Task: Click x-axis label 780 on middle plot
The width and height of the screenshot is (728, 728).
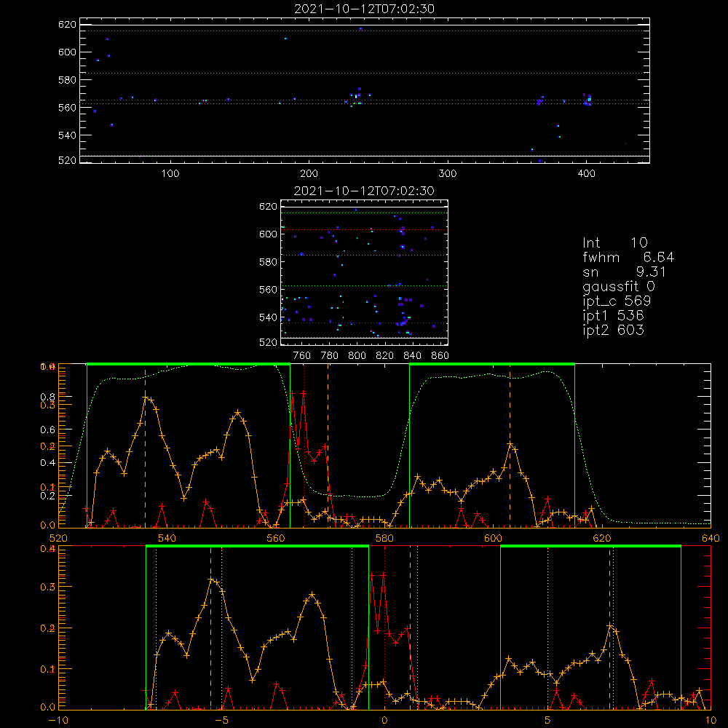Action: pyautogui.click(x=330, y=356)
